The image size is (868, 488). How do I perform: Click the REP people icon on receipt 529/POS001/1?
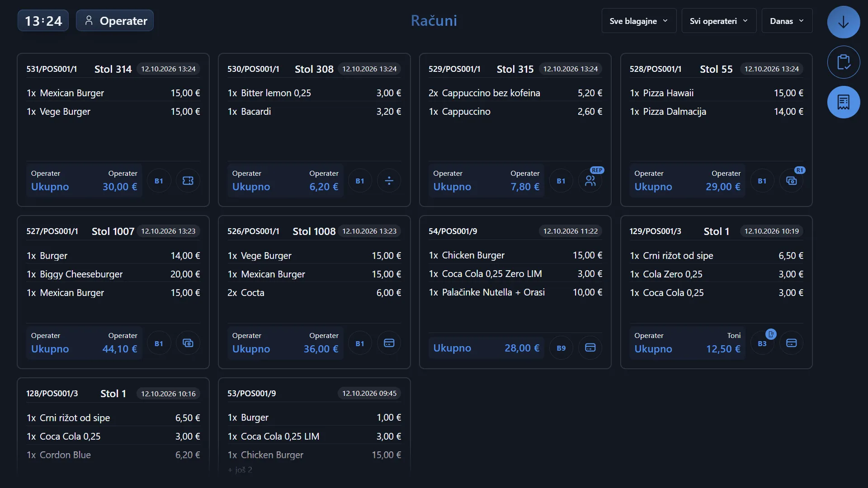(590, 181)
